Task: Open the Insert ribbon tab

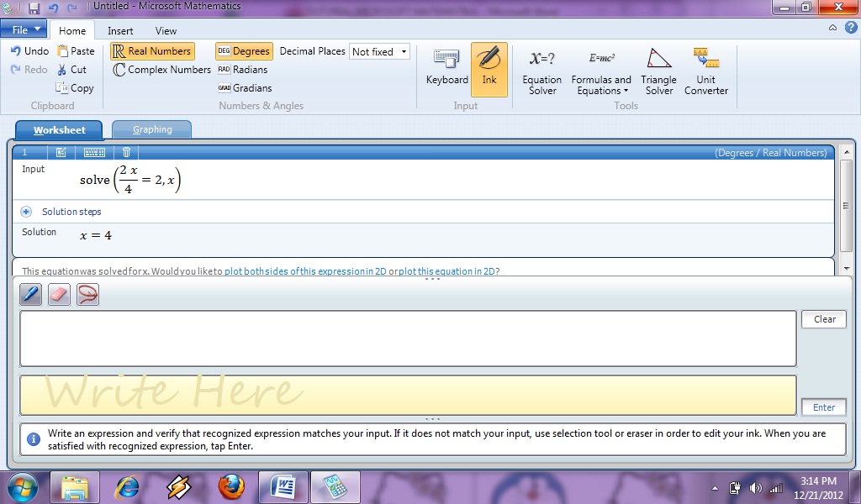Action: click(120, 31)
